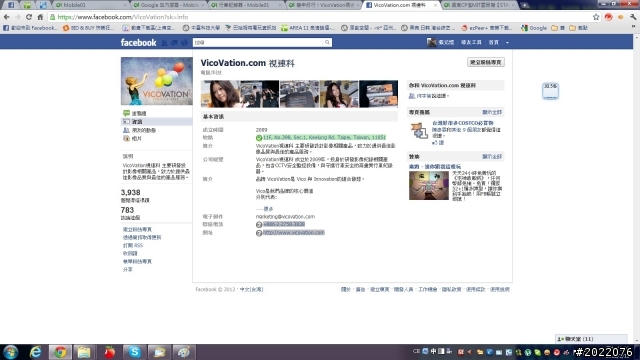Click the button at top right of page header
Screen dimensions: 640x360
pos(486,62)
